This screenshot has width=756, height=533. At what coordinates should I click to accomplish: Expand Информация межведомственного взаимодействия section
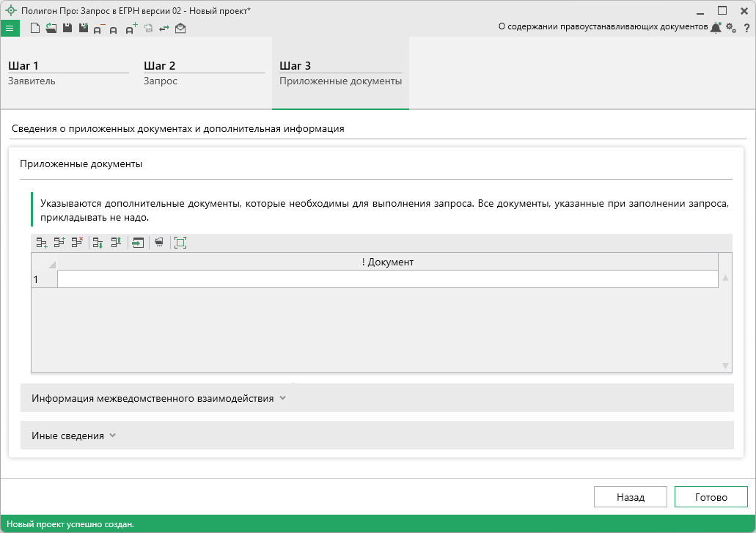point(158,398)
